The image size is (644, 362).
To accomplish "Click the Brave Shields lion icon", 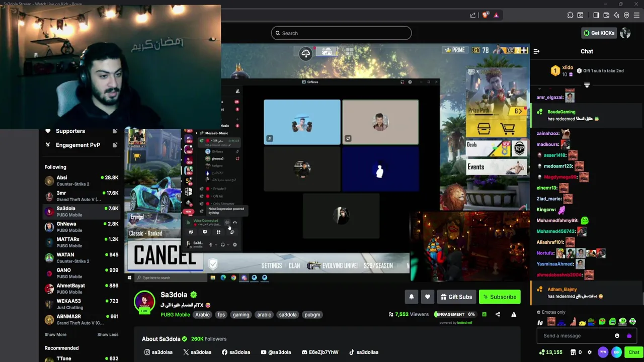I will click(485, 15).
